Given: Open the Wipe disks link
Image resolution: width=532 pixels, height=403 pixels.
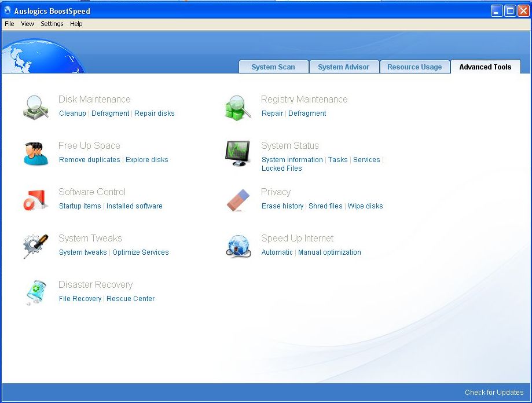Looking at the screenshot, I should (365, 206).
